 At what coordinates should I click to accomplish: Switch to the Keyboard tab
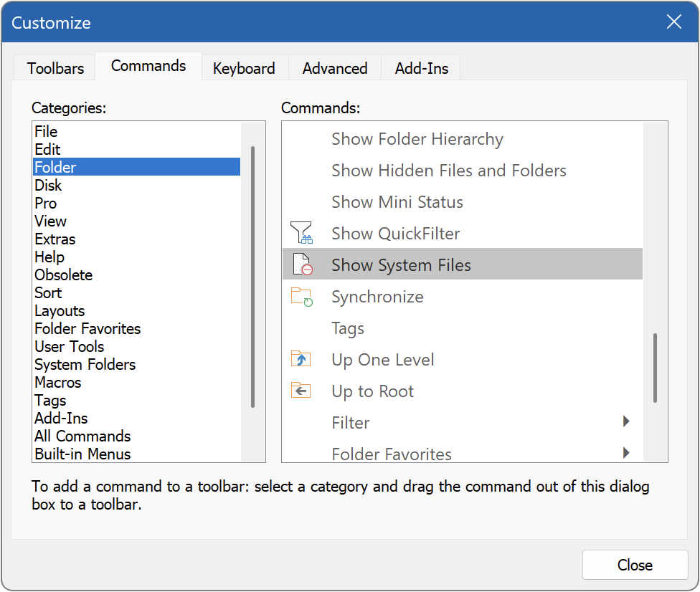(244, 68)
